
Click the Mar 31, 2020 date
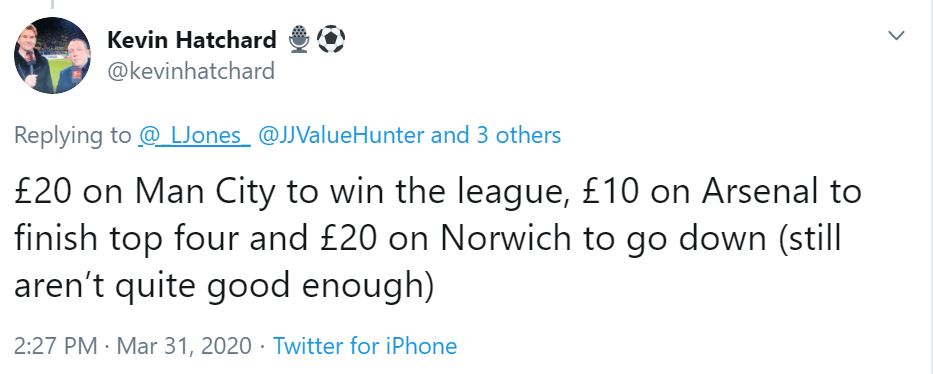pos(184,346)
